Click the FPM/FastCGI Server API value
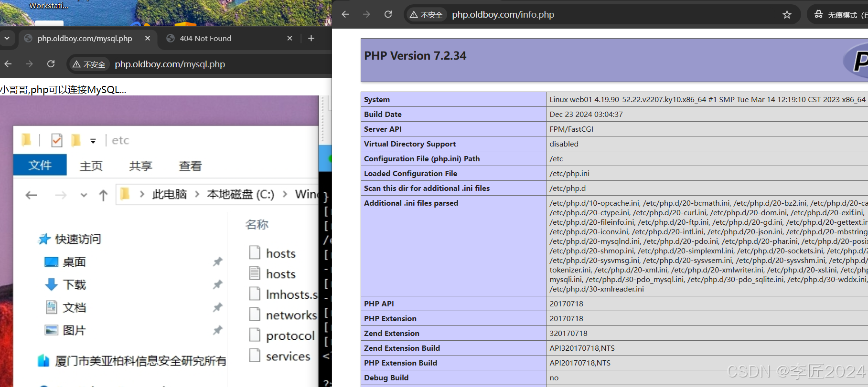 tap(571, 129)
